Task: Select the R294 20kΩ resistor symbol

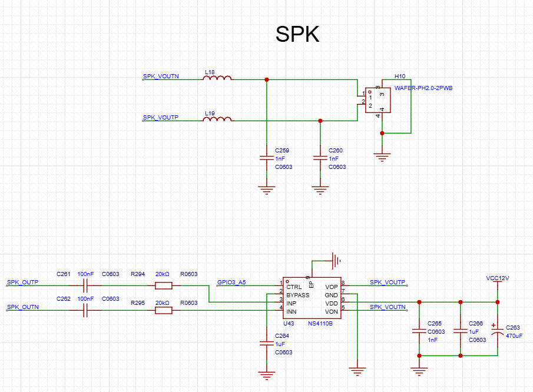Action: (x=164, y=286)
